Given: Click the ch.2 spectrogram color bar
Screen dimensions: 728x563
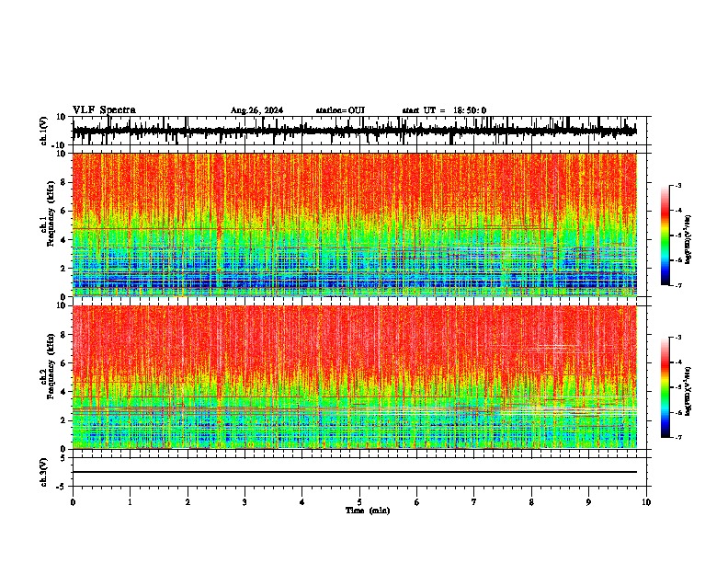Looking at the screenshot, I should point(665,387).
